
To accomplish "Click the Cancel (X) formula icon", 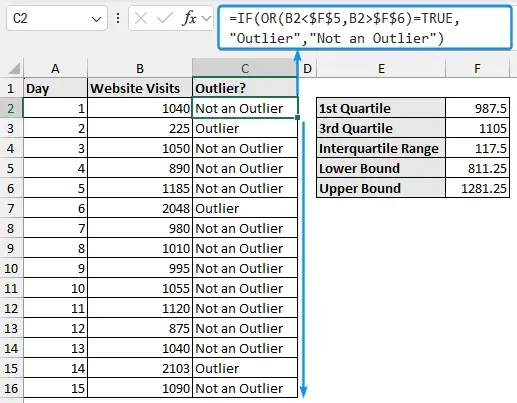I will pyautogui.click(x=141, y=18).
